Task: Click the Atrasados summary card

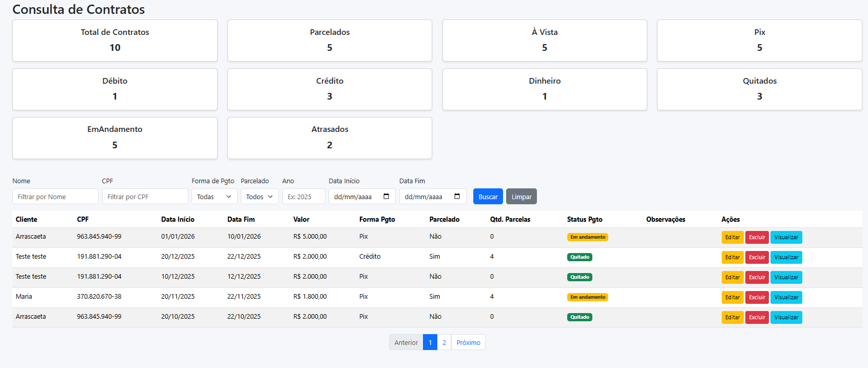Action: coord(330,138)
